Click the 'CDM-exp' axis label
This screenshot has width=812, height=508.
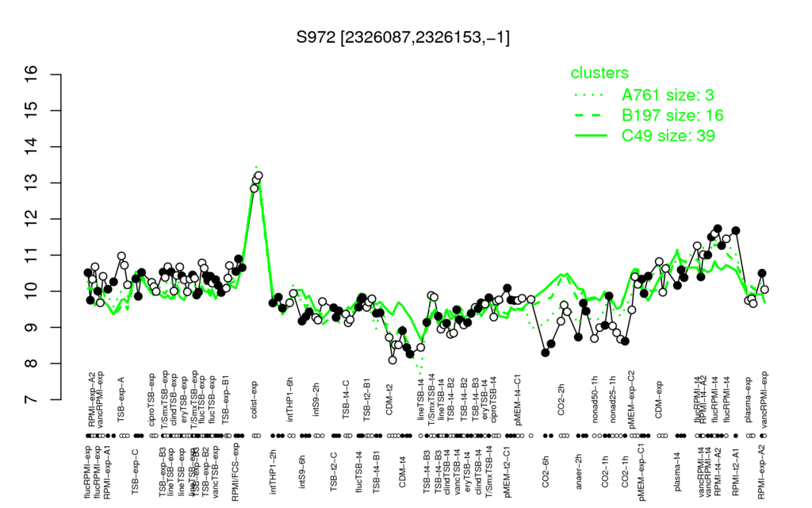[x=659, y=400]
